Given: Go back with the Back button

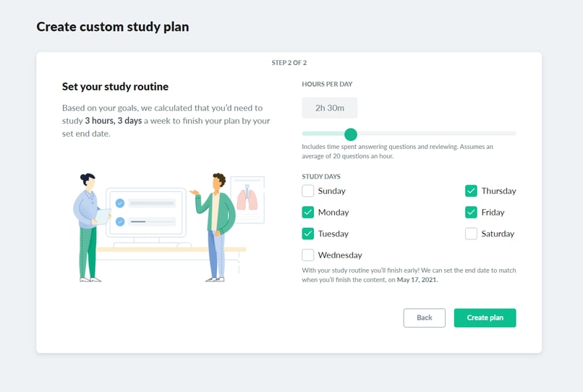Looking at the screenshot, I should (x=424, y=318).
